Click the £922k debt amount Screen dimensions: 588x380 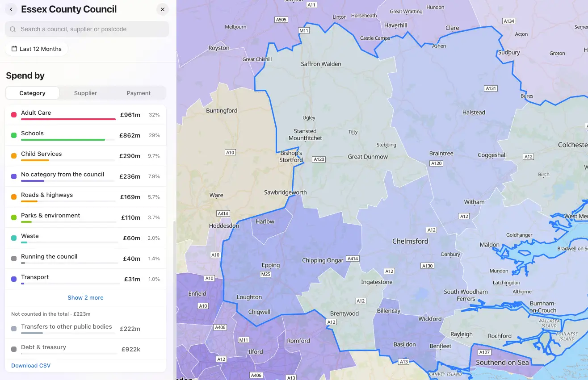tap(131, 349)
